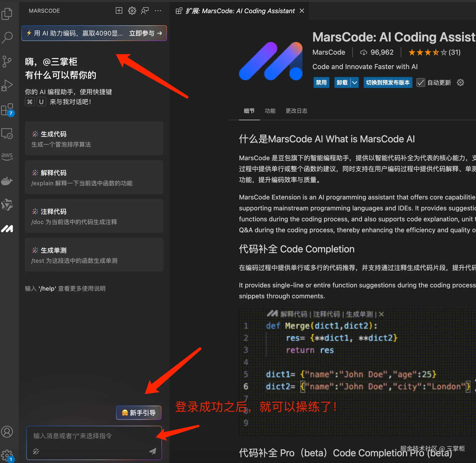Toggle the 自动更新 checkbox
476x463 pixels.
point(421,82)
